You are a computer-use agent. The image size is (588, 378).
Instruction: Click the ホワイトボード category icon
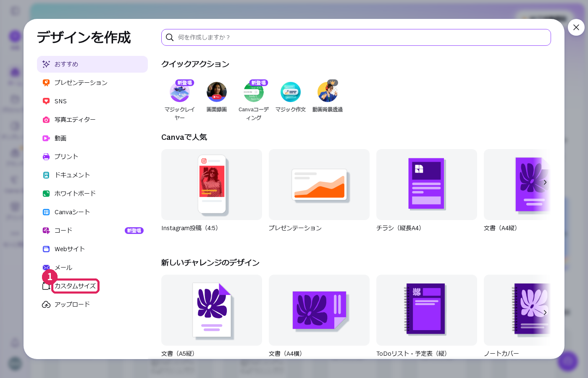click(46, 194)
